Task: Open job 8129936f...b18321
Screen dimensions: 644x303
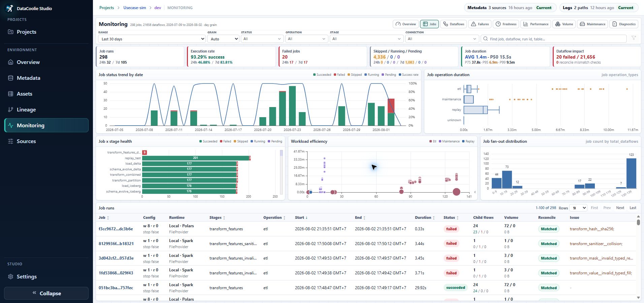Action: (x=116, y=244)
